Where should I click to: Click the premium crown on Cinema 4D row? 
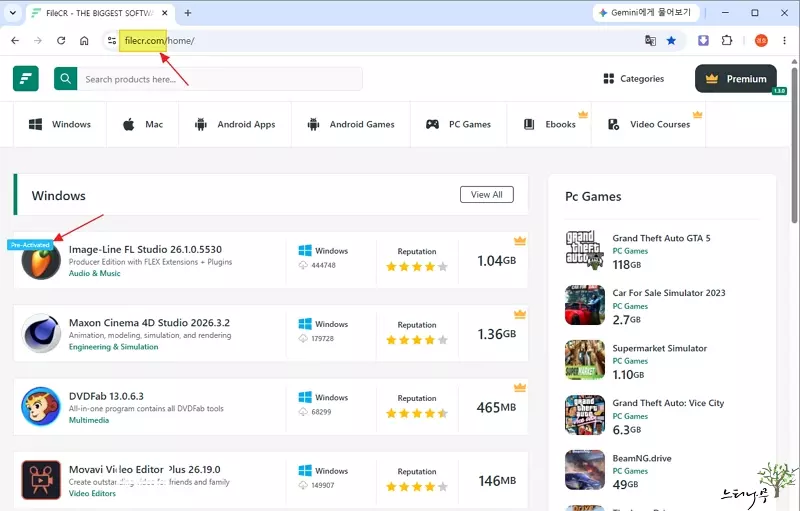click(520, 314)
